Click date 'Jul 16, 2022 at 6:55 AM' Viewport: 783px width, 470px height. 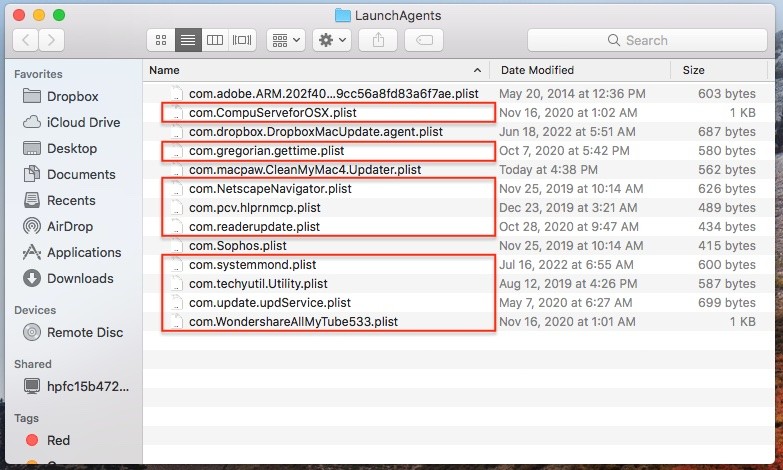(566, 264)
